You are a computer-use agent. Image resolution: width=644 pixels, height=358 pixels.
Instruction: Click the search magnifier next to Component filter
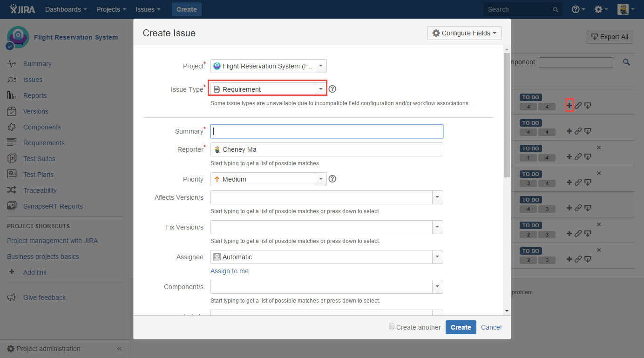click(626, 62)
